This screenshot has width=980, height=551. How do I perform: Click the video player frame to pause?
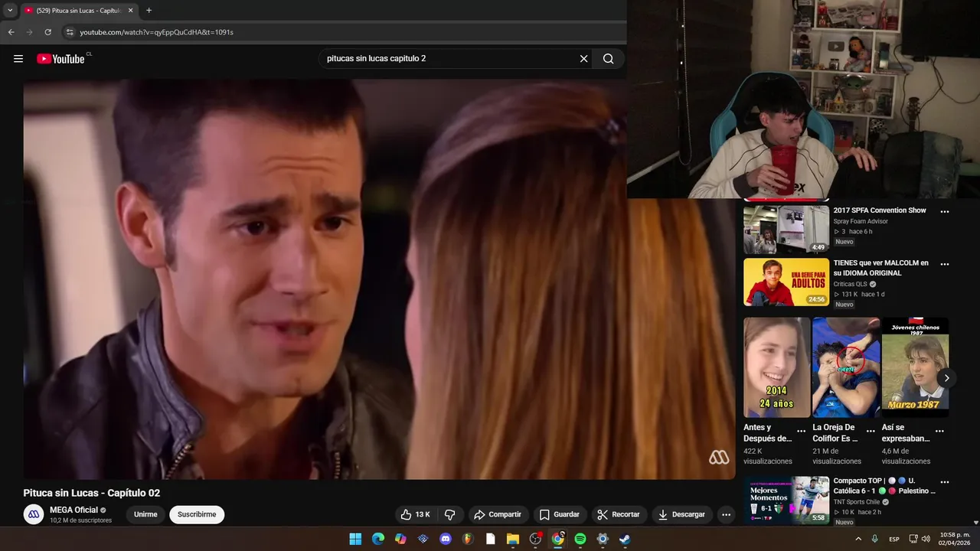coord(379,279)
